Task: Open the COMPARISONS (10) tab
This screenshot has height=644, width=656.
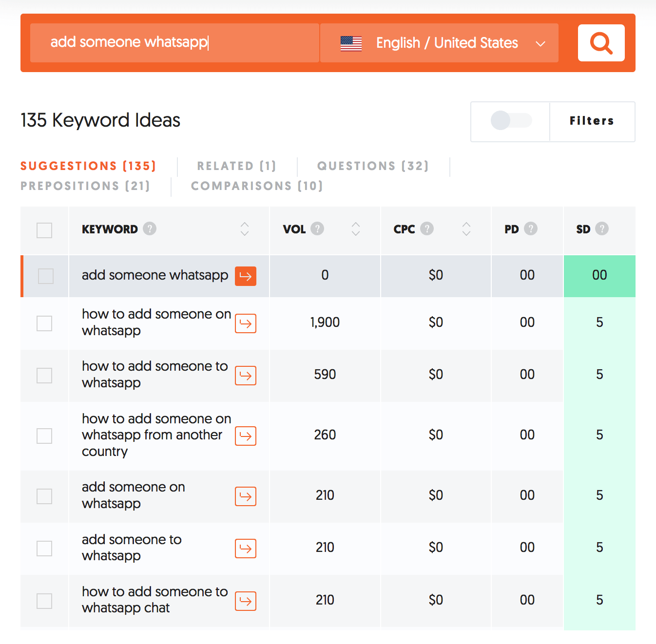Action: pyautogui.click(x=257, y=186)
